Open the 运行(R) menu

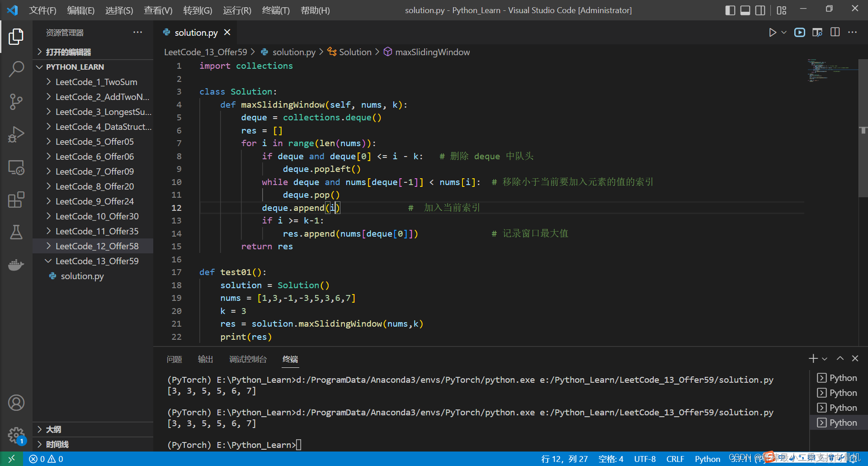pyautogui.click(x=237, y=10)
